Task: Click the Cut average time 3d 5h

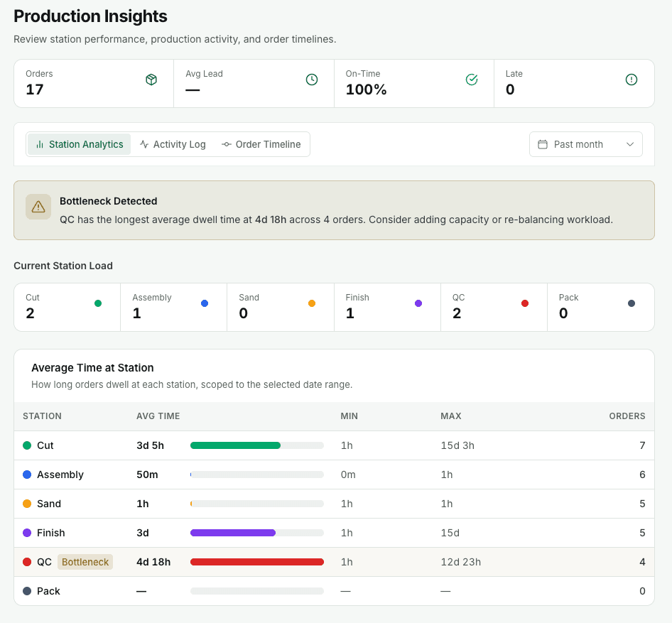Action: [150, 445]
